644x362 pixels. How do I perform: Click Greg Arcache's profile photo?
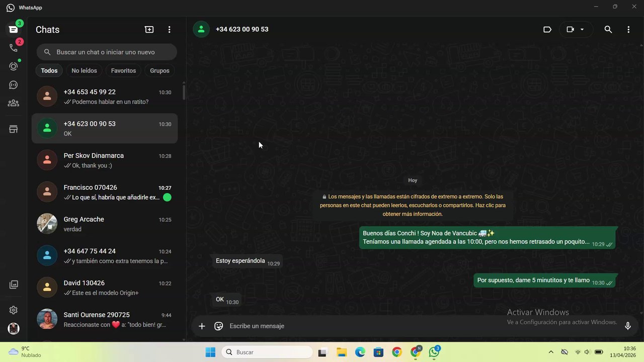(x=47, y=224)
